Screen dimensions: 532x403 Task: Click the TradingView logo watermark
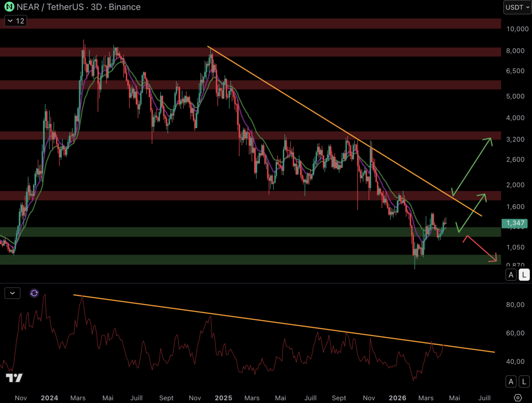(14, 378)
